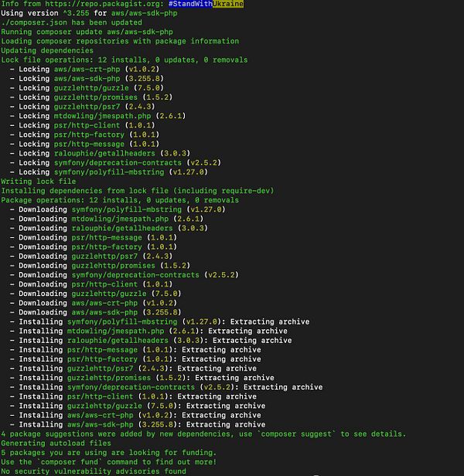The image size is (464, 476).
Task: Click the "4 package suggestions were added" line
Action: pos(203,434)
